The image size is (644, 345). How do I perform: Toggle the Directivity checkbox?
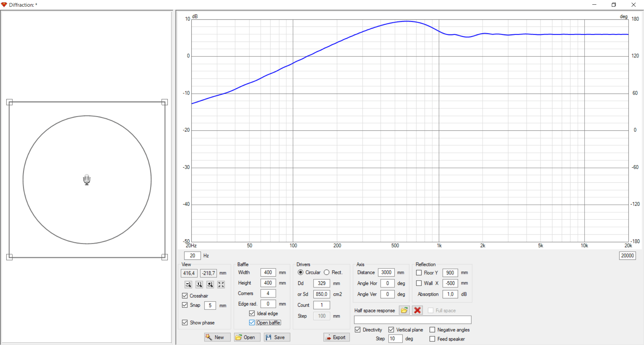pos(358,330)
